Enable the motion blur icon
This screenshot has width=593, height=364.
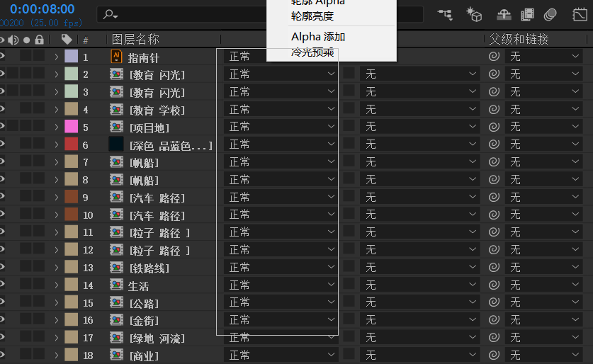click(550, 14)
